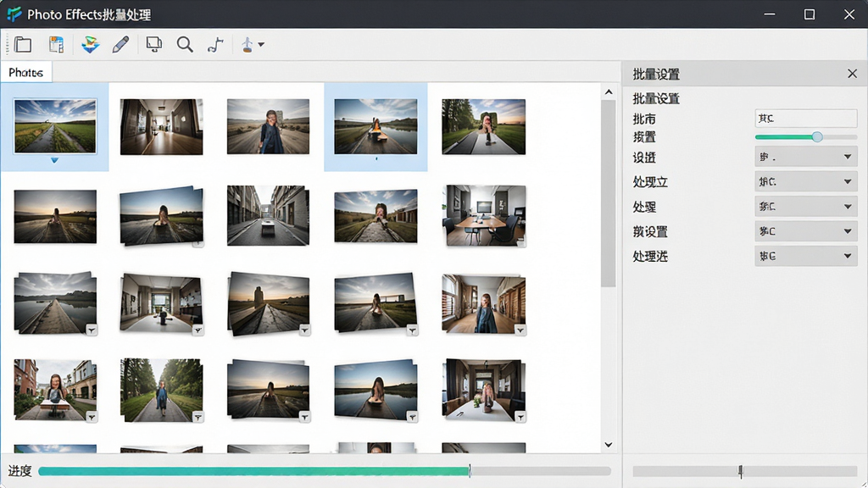This screenshot has height=488, width=868.
Task: Click filter badge on girl in wood-shelved room thumbnail
Action: [520, 330]
